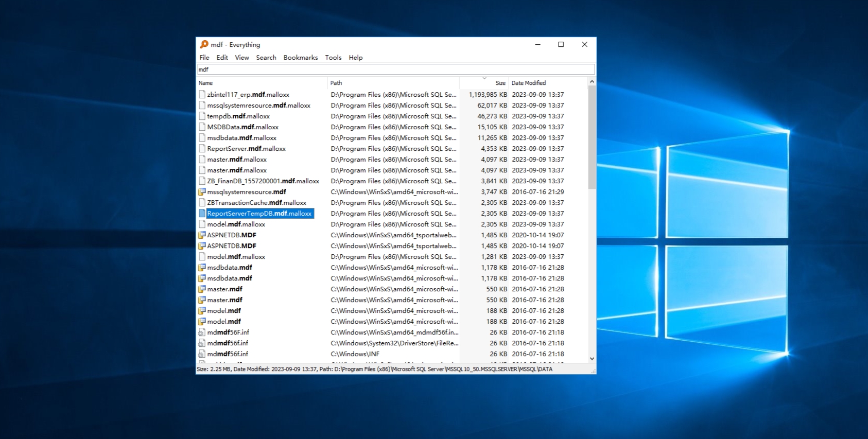Click the database icon beside mssqlsystemresource.mdf
The width and height of the screenshot is (868, 439).
(202, 192)
